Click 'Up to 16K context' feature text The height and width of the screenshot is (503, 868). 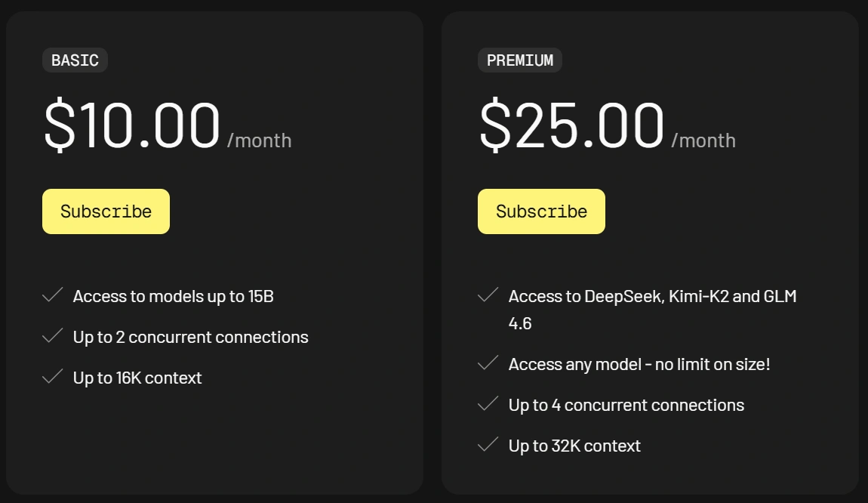click(x=137, y=378)
